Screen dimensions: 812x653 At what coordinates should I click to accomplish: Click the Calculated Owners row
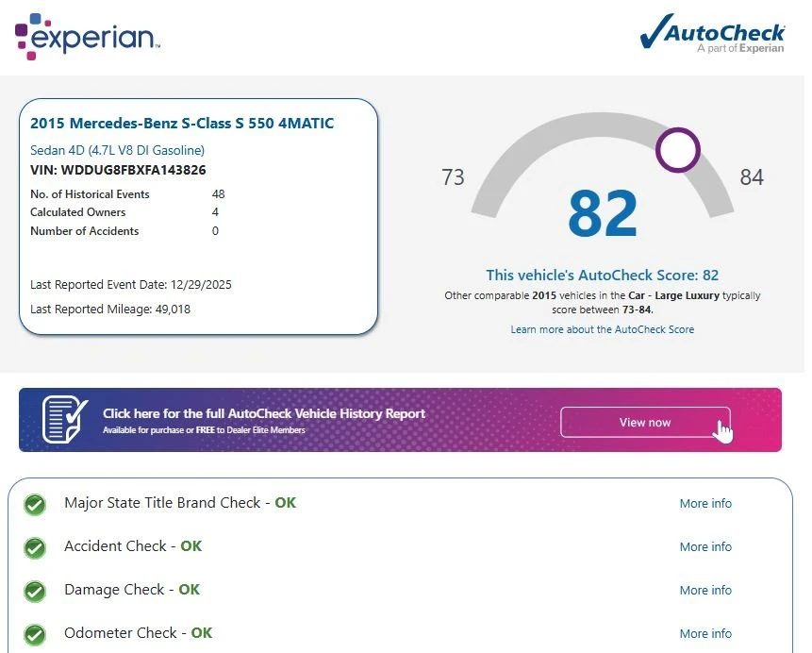[x=124, y=212]
